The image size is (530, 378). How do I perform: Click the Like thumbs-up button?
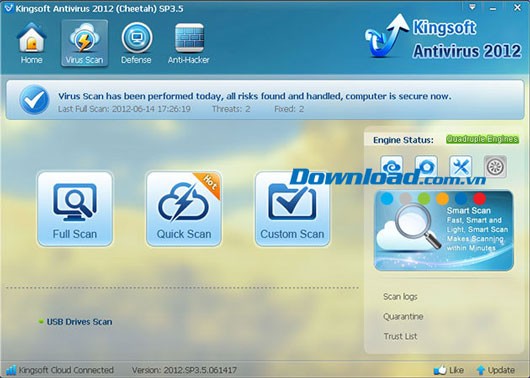click(448, 370)
